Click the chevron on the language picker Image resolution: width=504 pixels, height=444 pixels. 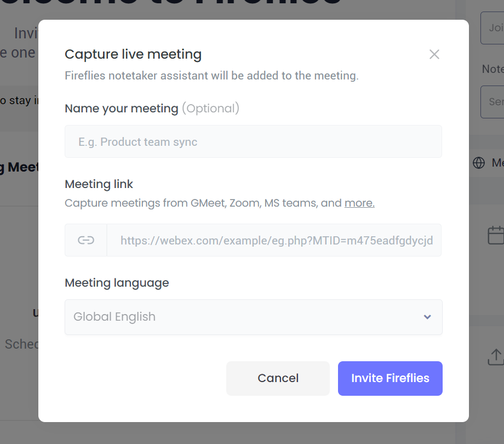[x=427, y=317]
